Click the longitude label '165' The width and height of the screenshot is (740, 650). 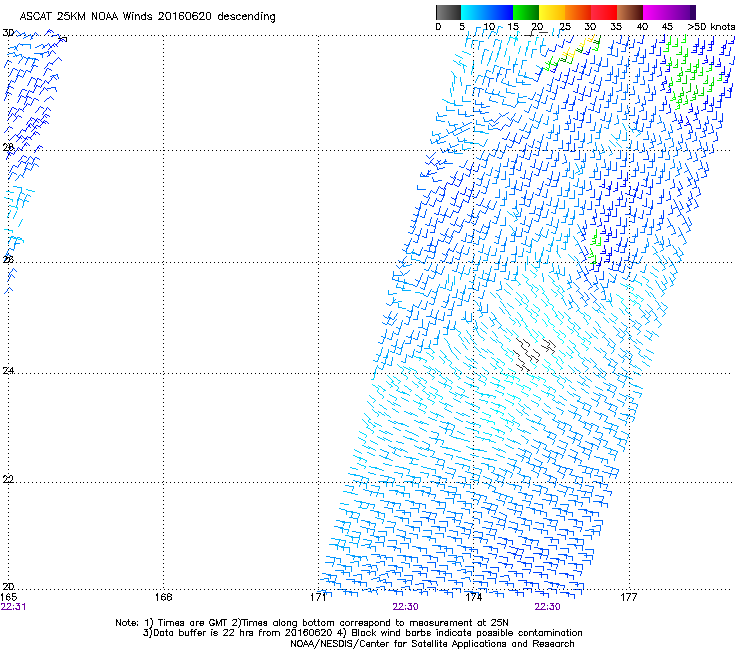[9, 597]
